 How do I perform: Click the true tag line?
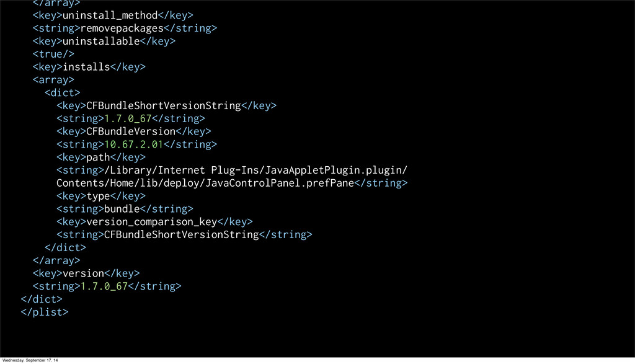[53, 54]
